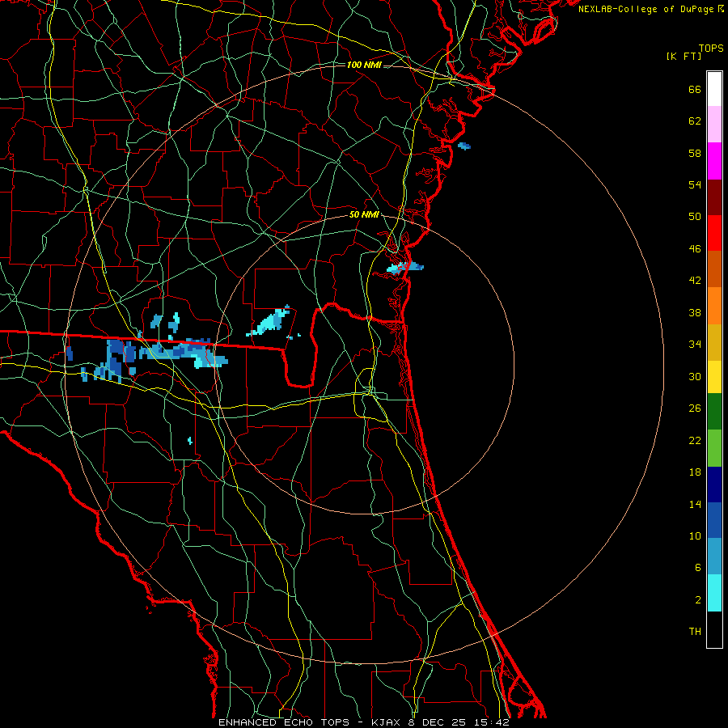Click the 18 value in the legend

695,472
